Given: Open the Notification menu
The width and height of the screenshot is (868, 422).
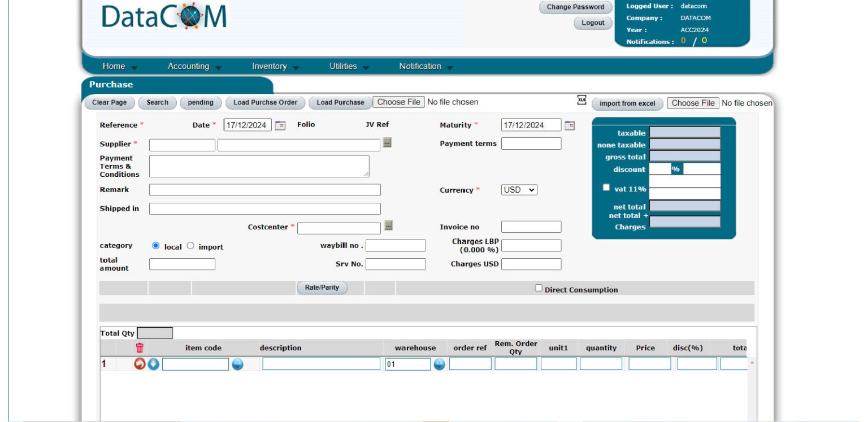Looking at the screenshot, I should 419,66.
